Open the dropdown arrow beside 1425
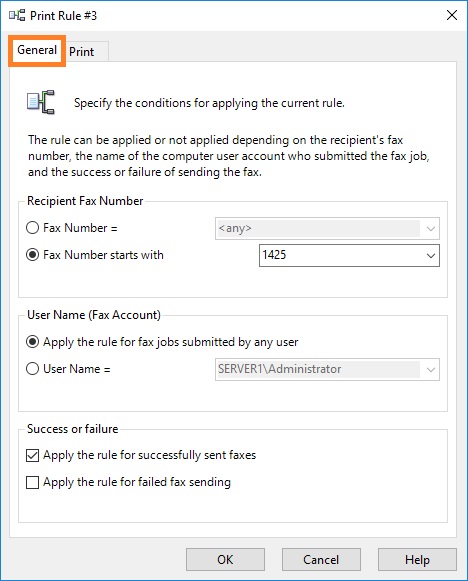The image size is (468, 581). click(x=431, y=255)
